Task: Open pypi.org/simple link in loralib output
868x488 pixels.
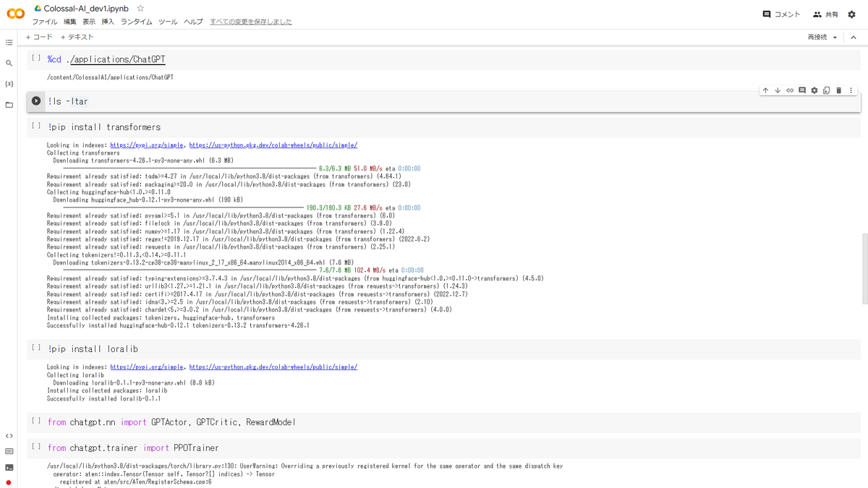Action: 147,367
